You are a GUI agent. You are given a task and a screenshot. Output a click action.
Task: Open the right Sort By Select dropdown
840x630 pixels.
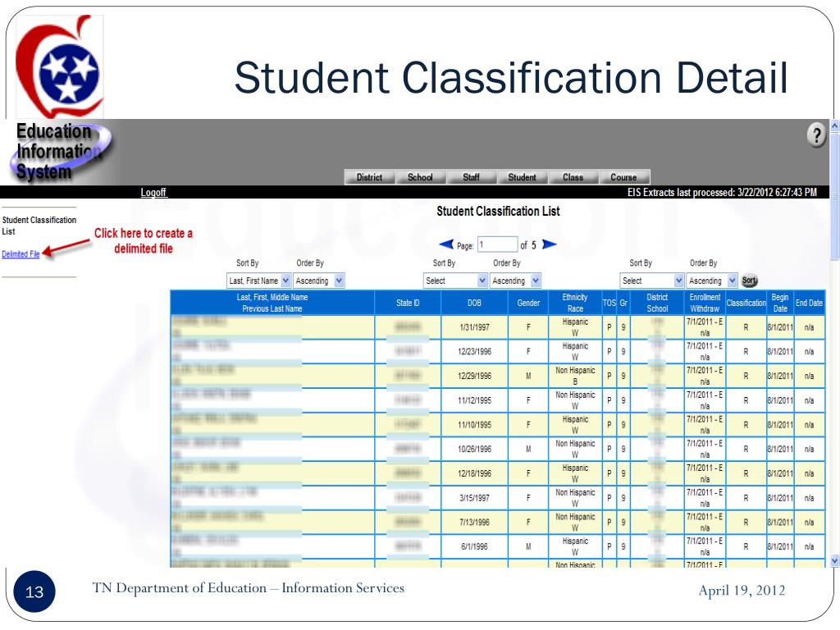tap(652, 281)
